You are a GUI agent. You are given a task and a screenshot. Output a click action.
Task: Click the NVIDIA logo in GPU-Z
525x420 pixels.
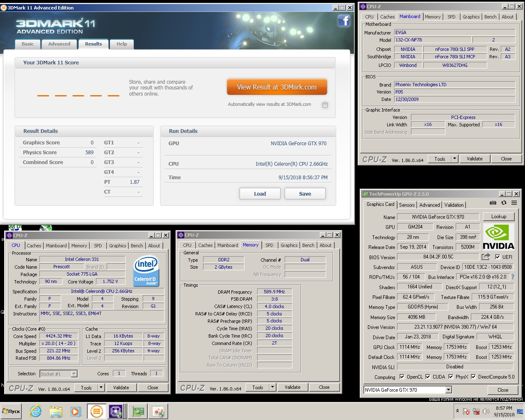498,237
